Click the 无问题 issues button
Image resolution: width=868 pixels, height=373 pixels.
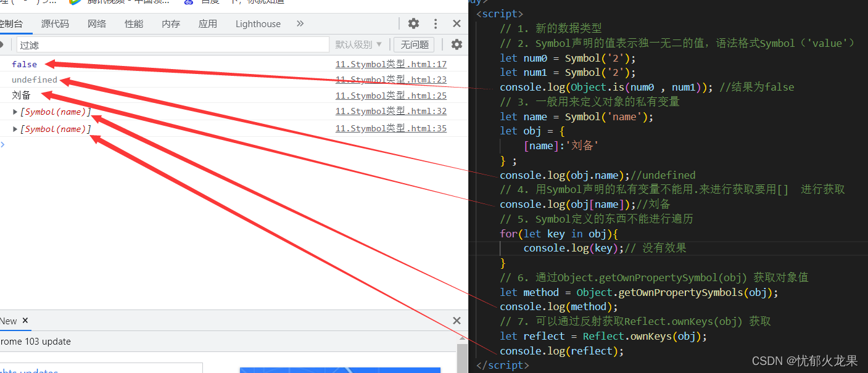click(414, 44)
